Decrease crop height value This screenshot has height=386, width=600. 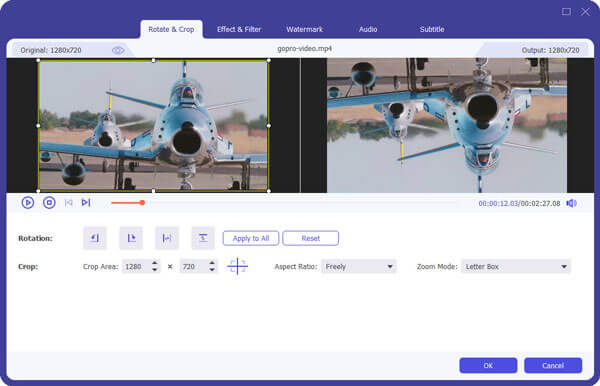pos(212,270)
